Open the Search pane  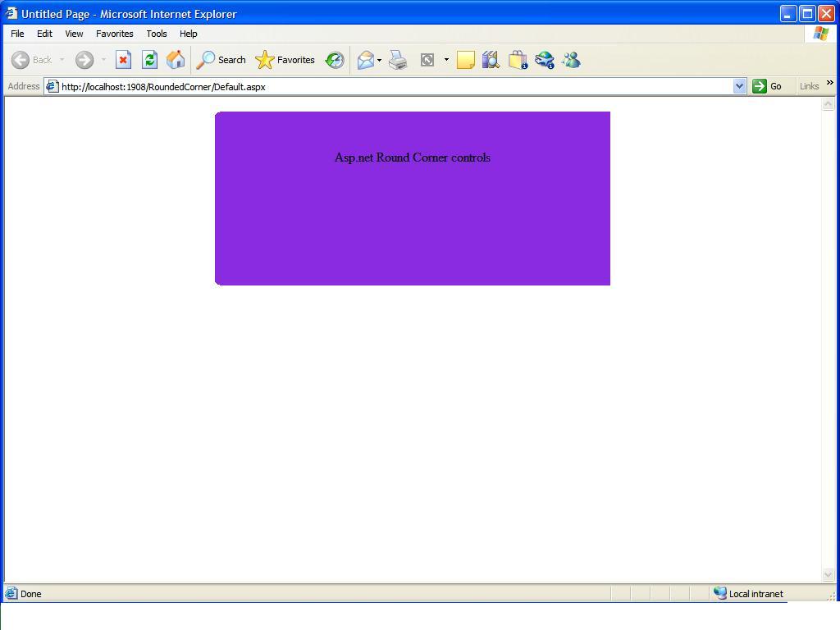coord(221,60)
